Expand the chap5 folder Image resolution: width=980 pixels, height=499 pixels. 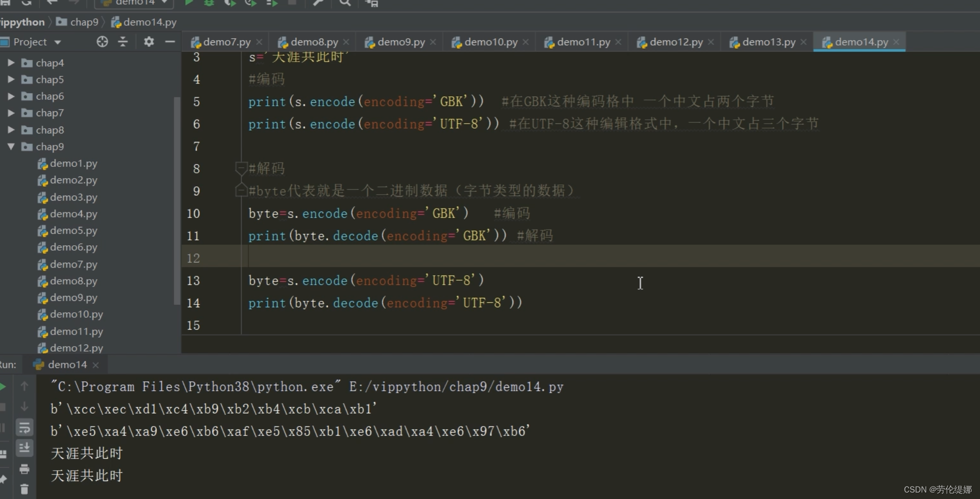point(11,79)
